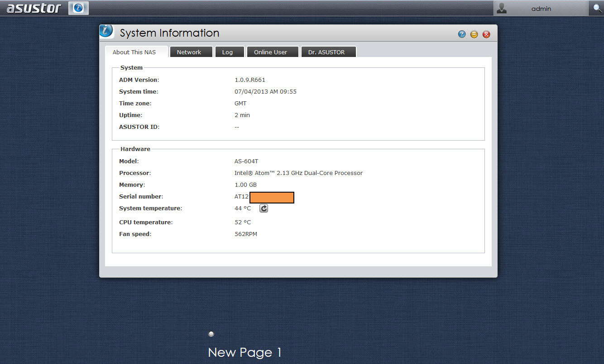Click the ASUSTOR logo in top bar
Viewport: 604px width, 364px height.
34,8
